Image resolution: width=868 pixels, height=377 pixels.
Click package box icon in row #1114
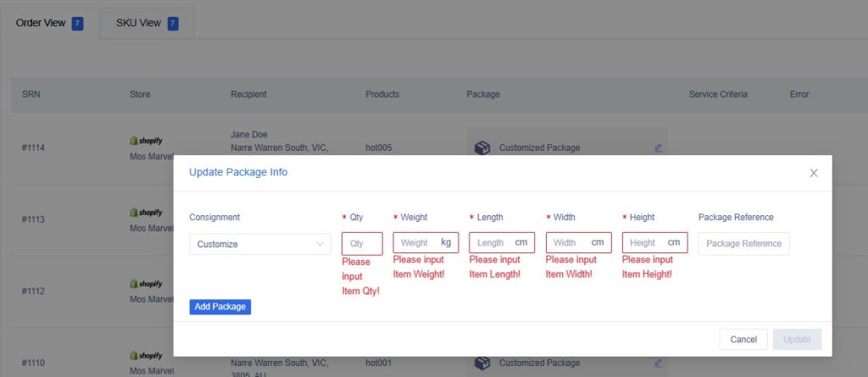tap(482, 147)
